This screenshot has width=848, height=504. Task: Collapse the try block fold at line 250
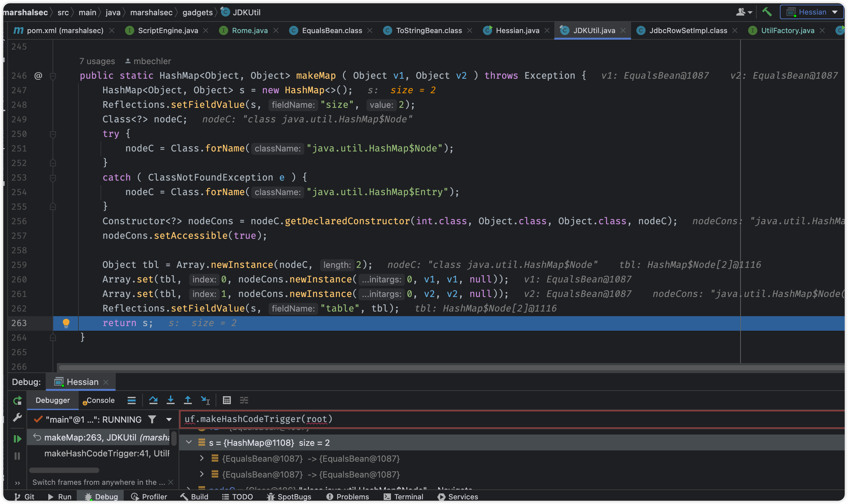pyautogui.click(x=53, y=134)
